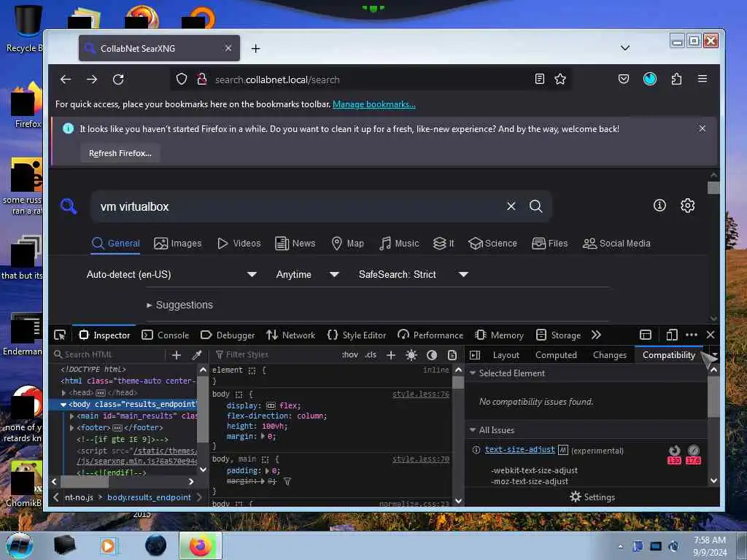
Task: Toggle dark color scheme simulation
Action: (432, 355)
